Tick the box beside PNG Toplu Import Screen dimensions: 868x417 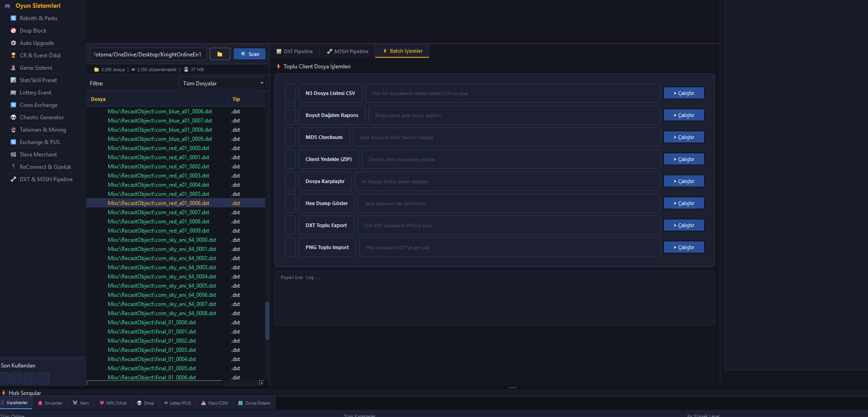point(290,247)
